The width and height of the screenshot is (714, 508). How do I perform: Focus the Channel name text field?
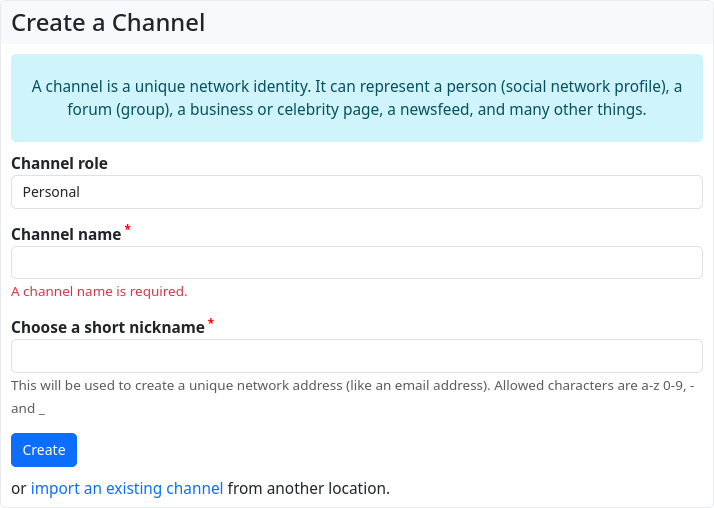[356, 262]
